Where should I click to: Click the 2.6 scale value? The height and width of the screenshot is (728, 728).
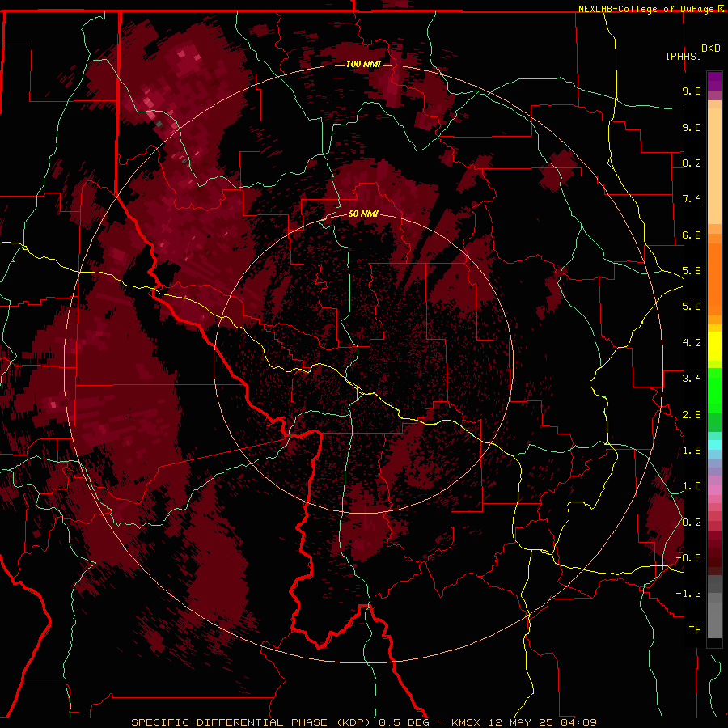[x=692, y=415]
